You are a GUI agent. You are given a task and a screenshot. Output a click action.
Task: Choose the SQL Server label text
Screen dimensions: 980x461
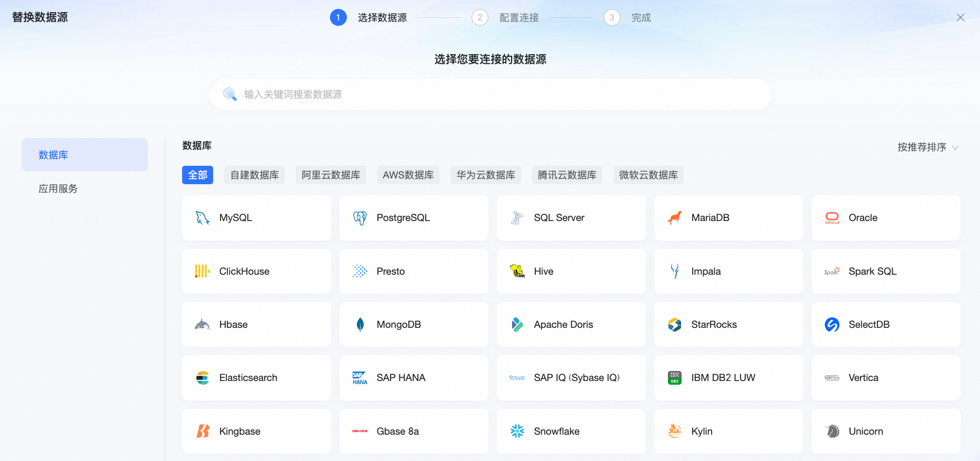[559, 218]
